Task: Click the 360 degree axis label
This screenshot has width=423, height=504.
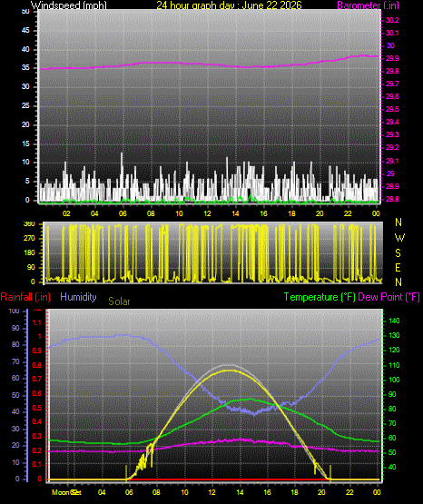Action: point(29,223)
